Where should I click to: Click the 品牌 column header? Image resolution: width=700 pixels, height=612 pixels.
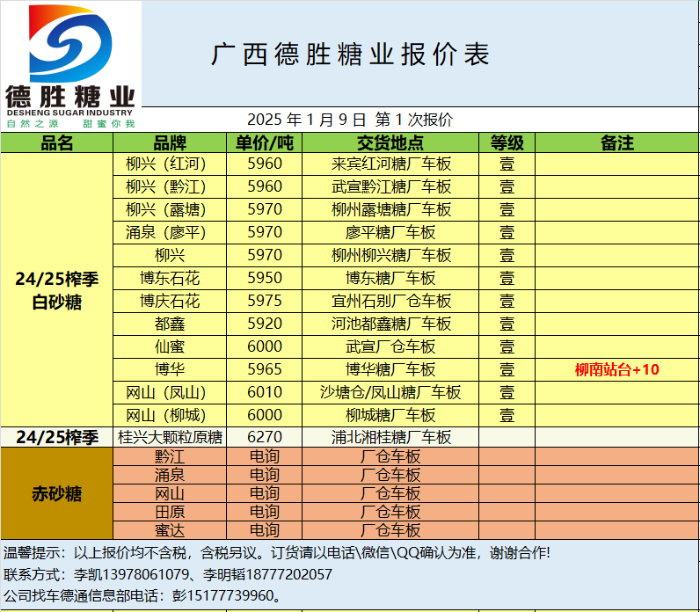tap(170, 142)
